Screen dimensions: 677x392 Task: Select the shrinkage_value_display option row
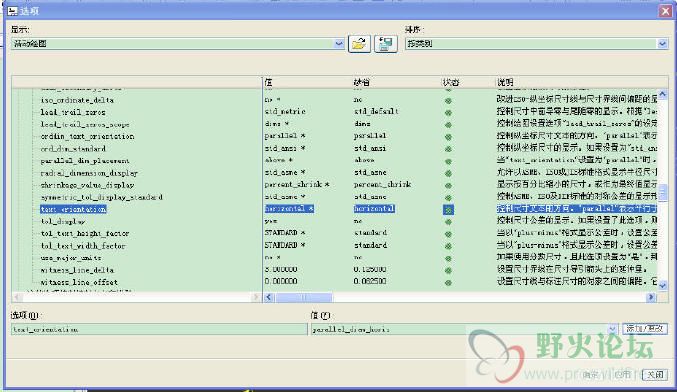pyautogui.click(x=87, y=185)
